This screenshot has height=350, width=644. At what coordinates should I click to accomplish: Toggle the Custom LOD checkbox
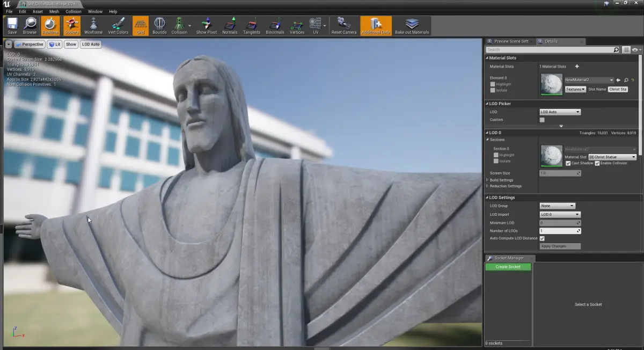click(x=542, y=120)
